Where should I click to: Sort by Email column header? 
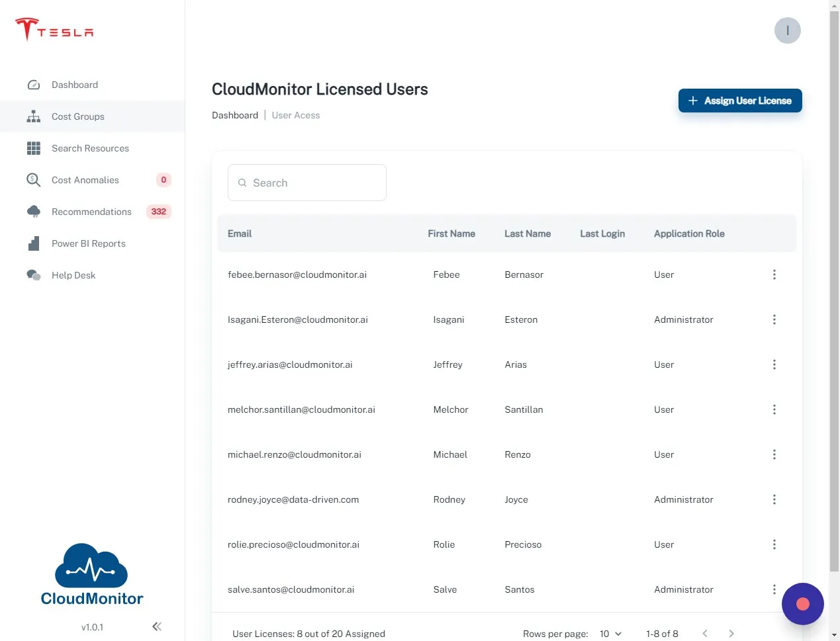point(240,234)
